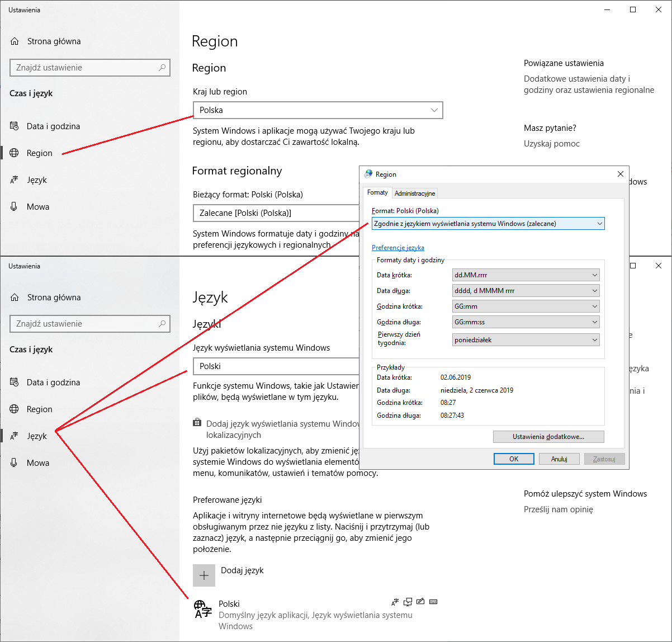The image size is (672, 642).
Task: Click the keyboard feature icon for Polski
Action: point(433,602)
